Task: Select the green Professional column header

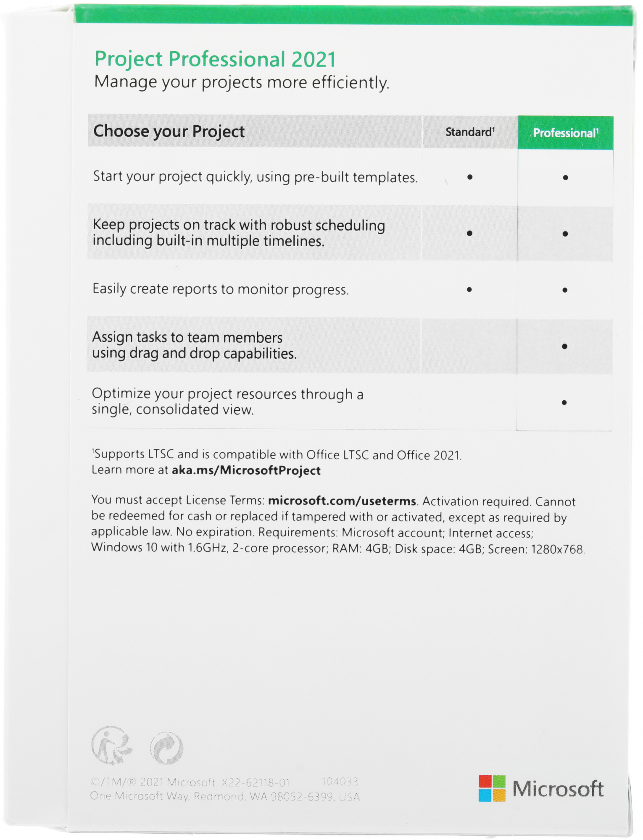Action: pos(565,133)
